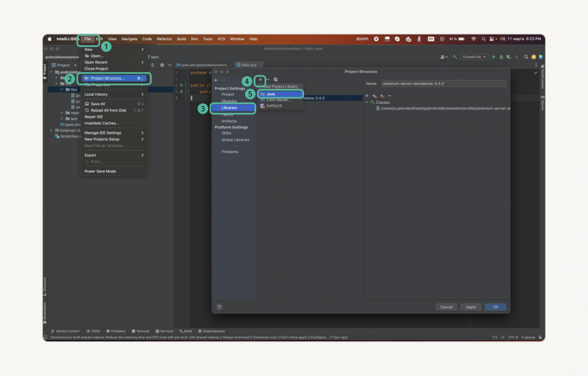The height and width of the screenshot is (376, 588).
Task: Open the Version Control tool window
Action: tap(66, 331)
